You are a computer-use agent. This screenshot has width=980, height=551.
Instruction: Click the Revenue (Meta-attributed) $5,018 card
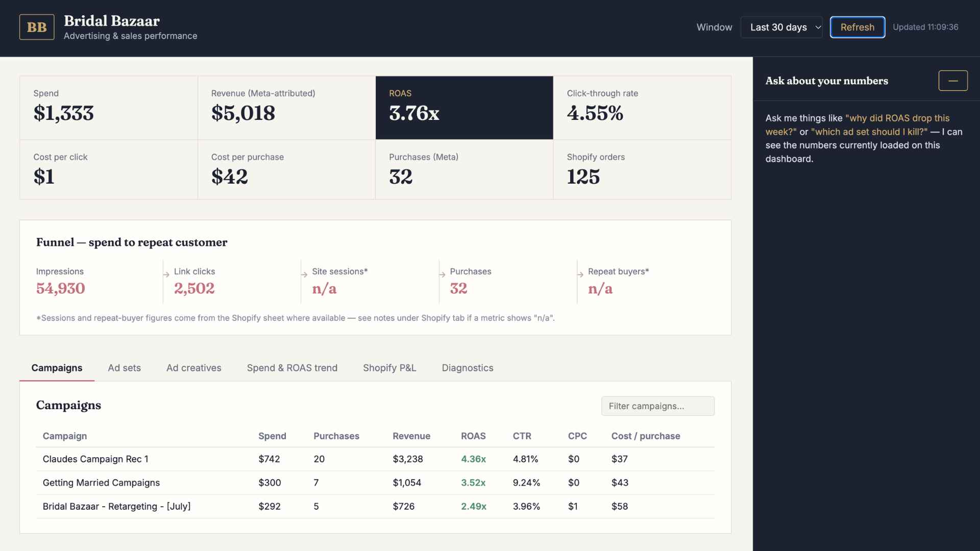point(286,108)
